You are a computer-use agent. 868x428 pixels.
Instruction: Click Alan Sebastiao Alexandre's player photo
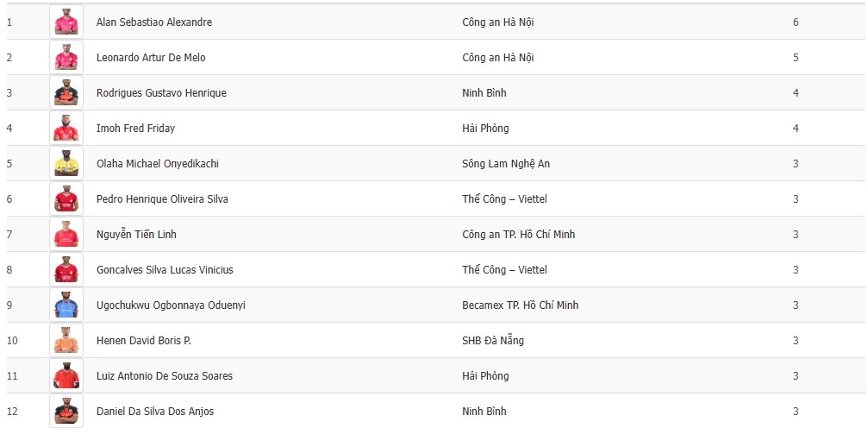coord(66,22)
